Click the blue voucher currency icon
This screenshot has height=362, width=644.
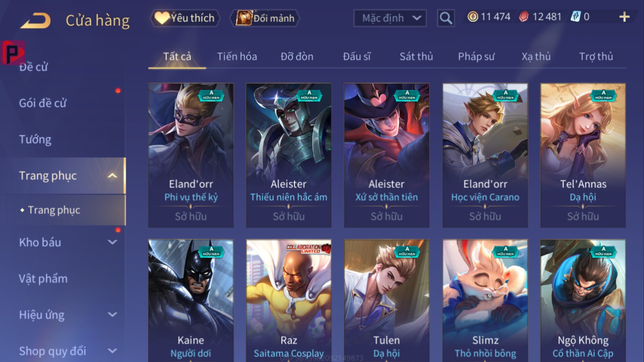(575, 17)
